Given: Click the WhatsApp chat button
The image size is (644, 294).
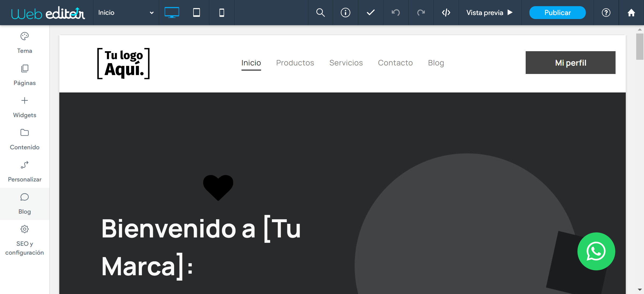Looking at the screenshot, I should pos(596,251).
